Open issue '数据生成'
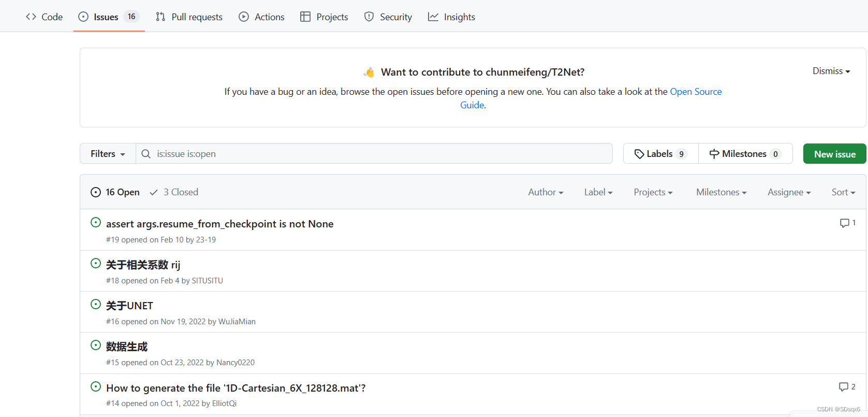The width and height of the screenshot is (868, 417). pos(127,347)
